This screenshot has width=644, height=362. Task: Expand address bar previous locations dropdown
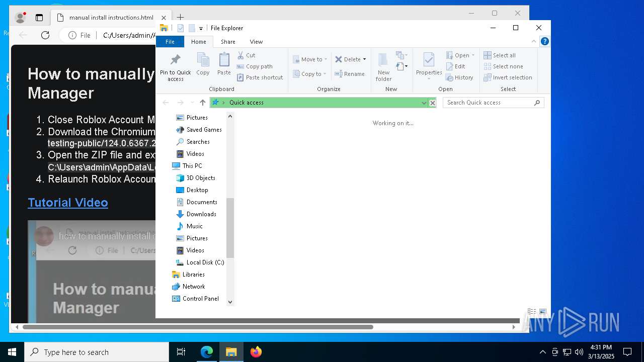[x=424, y=103]
